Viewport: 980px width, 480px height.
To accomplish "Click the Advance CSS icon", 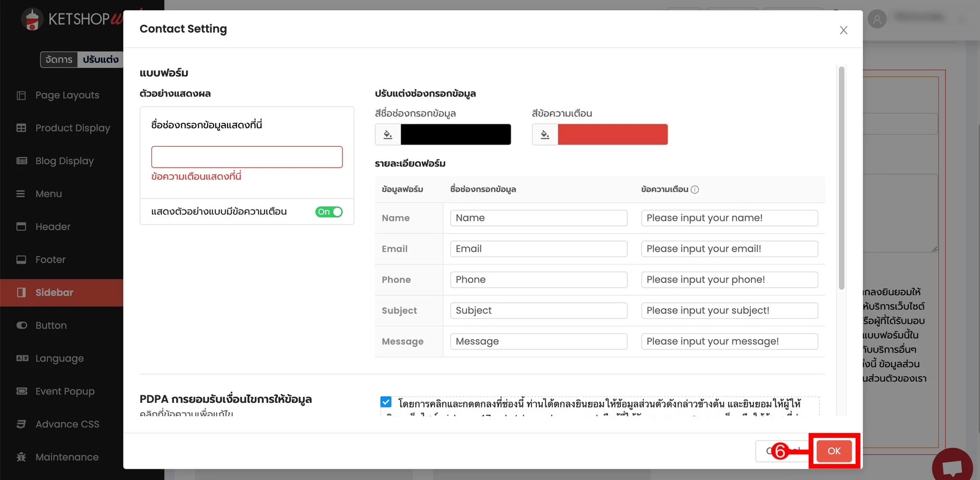I will [x=21, y=424].
